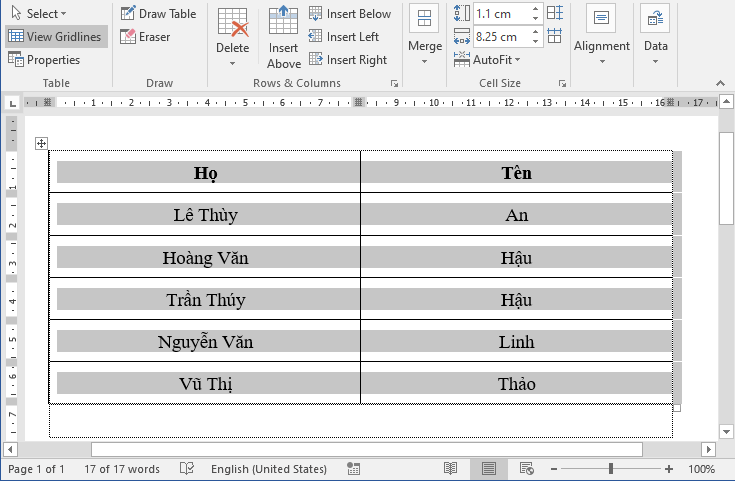
Task: Open Cell Size dialog launcher
Action: click(x=562, y=83)
